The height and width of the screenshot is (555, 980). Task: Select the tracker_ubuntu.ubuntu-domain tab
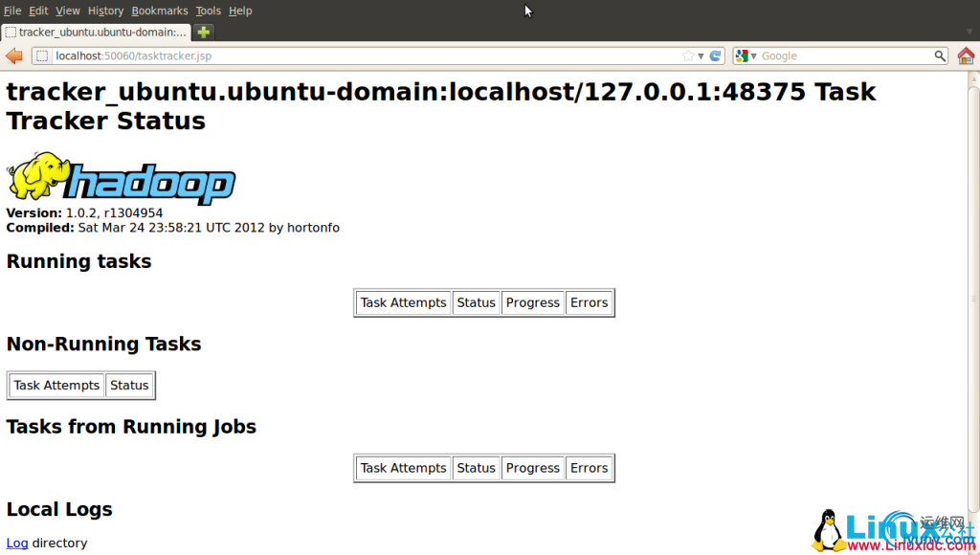click(97, 32)
